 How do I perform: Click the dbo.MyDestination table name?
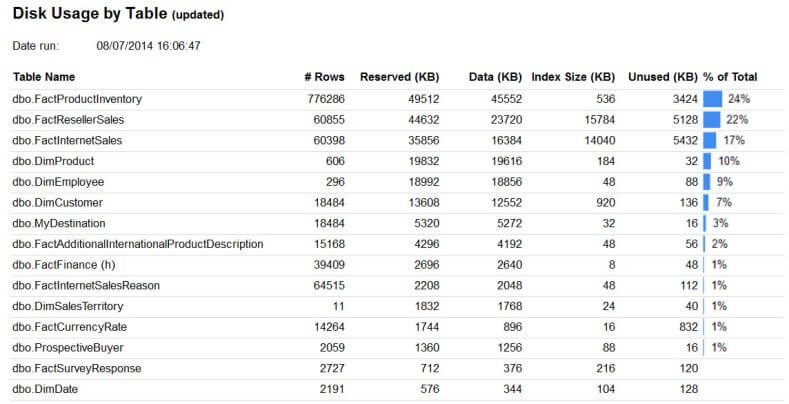click(x=59, y=223)
